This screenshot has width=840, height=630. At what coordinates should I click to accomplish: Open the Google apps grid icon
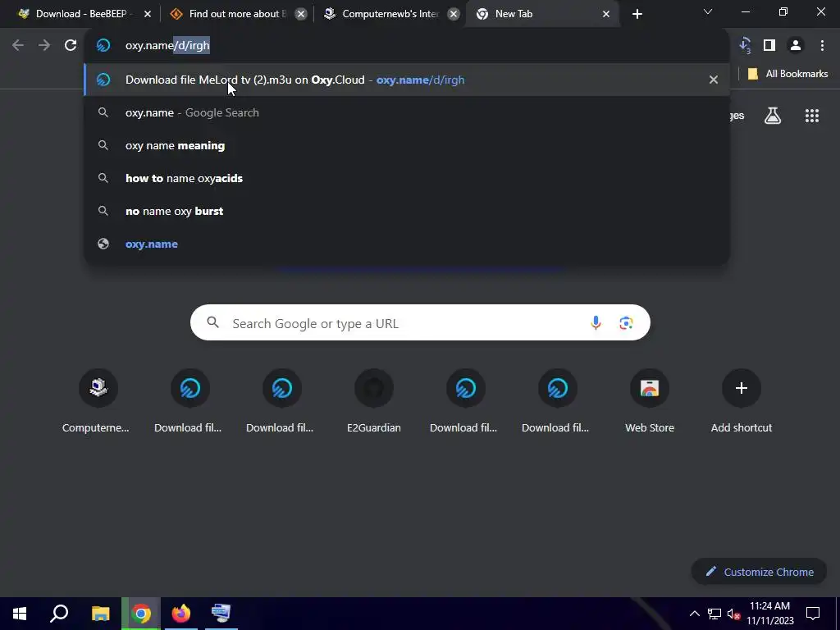[811, 116]
